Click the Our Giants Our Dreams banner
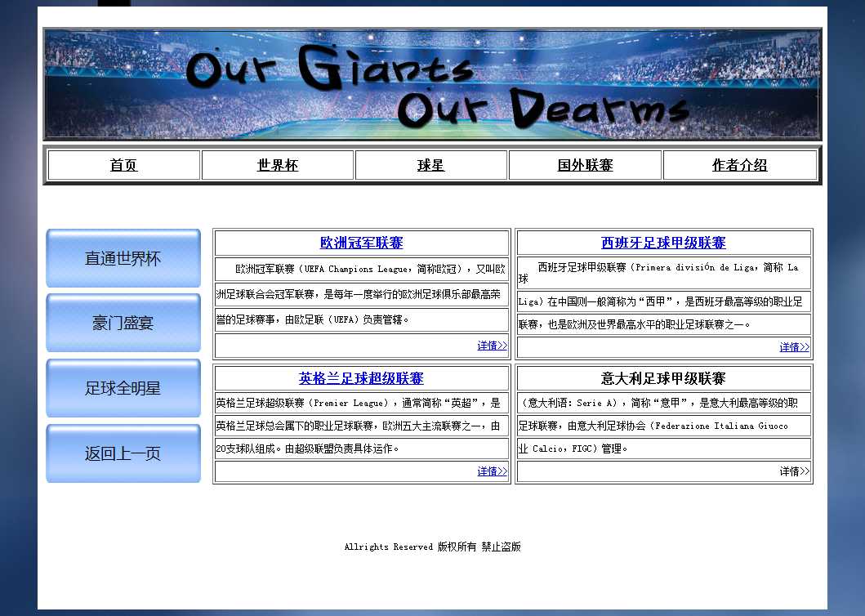Screen dimensions: 865x616 [x=432, y=85]
